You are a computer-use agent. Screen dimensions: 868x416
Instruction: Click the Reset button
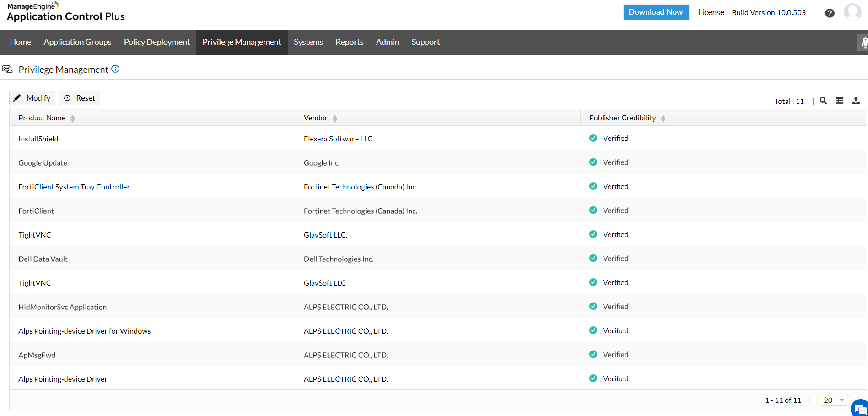pyautogui.click(x=80, y=98)
